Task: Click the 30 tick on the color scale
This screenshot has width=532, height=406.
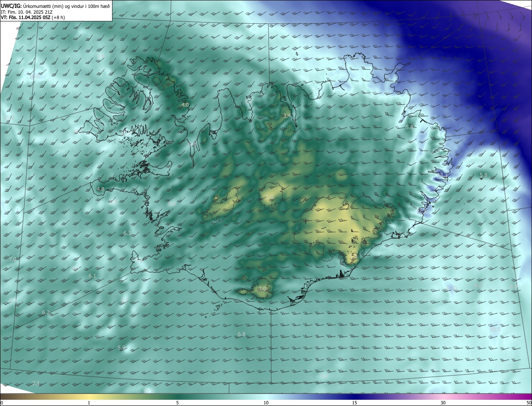Action: click(443, 403)
